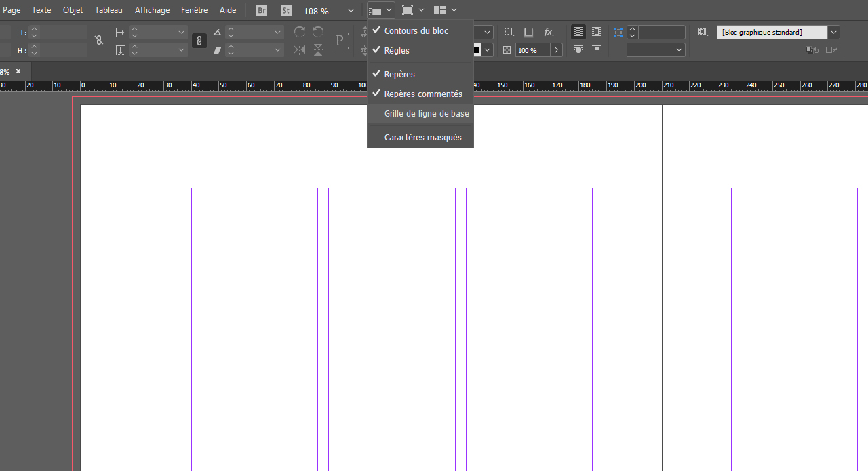Expand vertical scale percentage dropdown
The image size is (868, 471).
(x=181, y=49)
